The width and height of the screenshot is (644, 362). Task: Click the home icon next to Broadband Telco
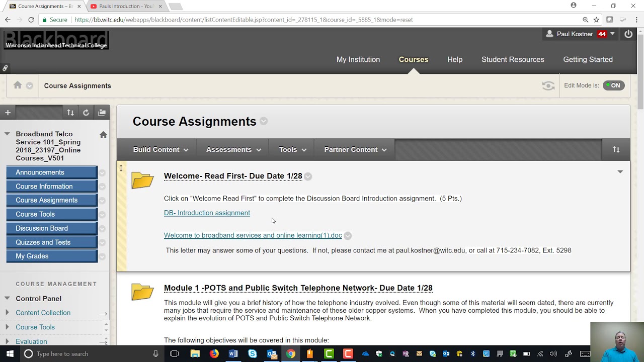coord(103,135)
